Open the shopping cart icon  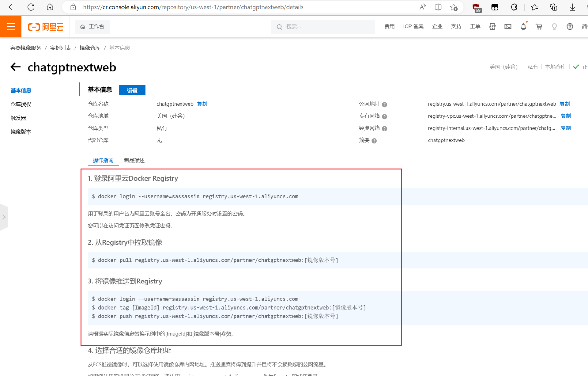539,27
